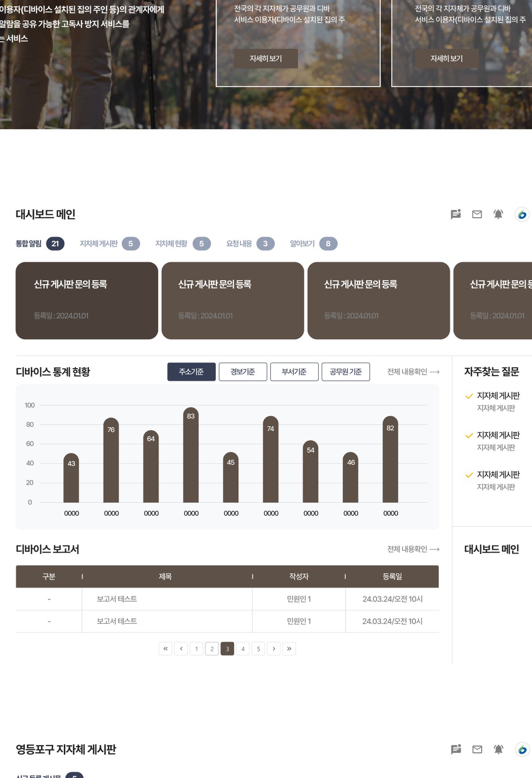Click the chart bar labeled 64
Viewport: 532px width, 778px height.
tap(151, 466)
